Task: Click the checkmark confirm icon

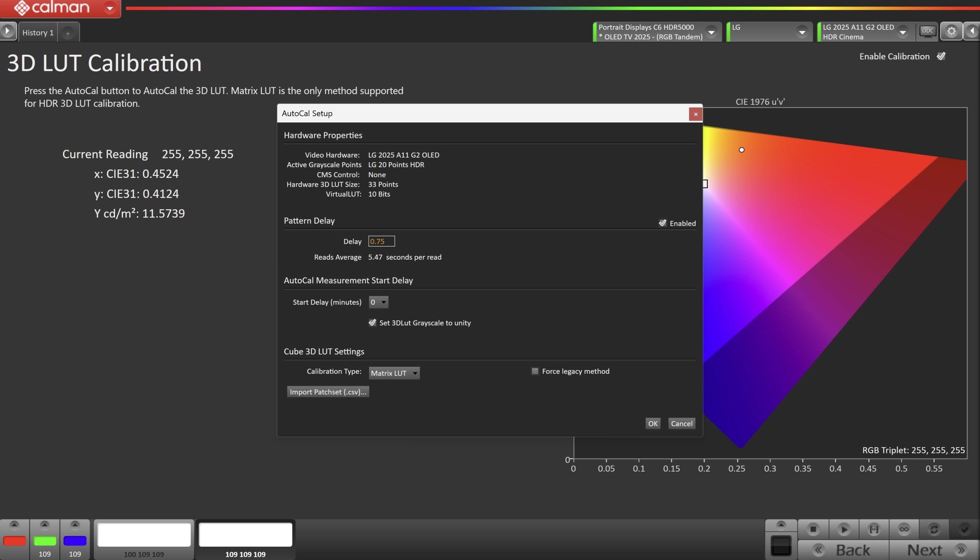Action: point(964,529)
